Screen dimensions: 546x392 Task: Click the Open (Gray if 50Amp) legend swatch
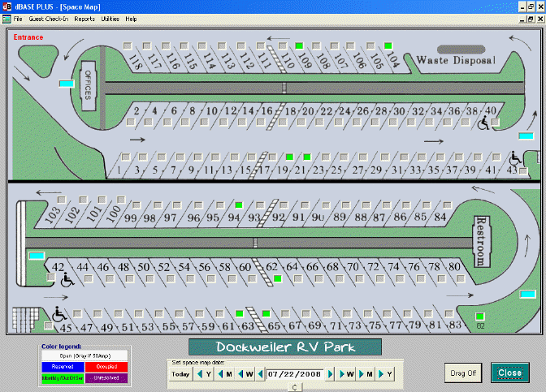point(84,355)
